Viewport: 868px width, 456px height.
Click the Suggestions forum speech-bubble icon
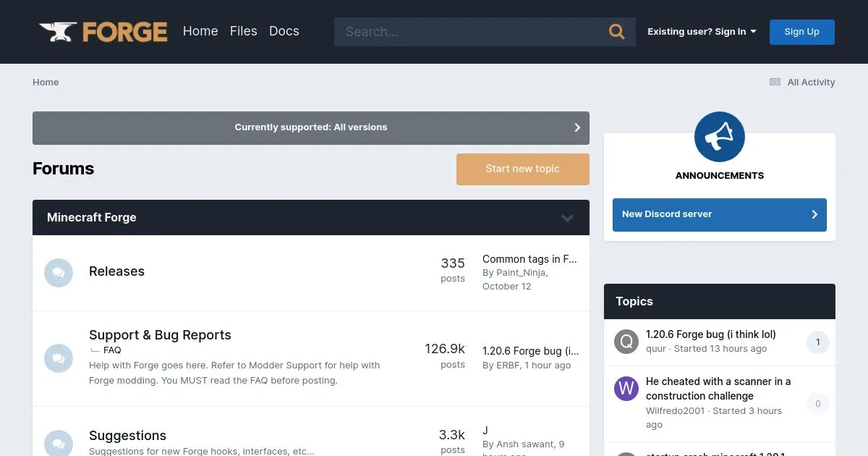59,443
